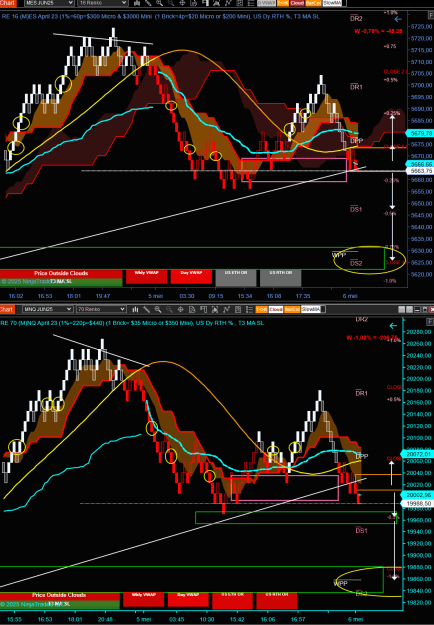
Task: Toggle the SlowMA button in MES chart toolbar
Action: click(x=332, y=3)
